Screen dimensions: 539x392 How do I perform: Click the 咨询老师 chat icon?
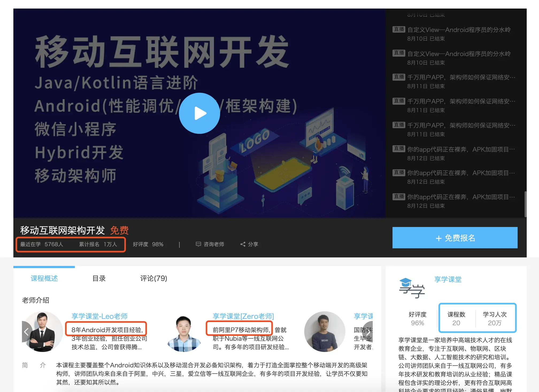point(198,244)
